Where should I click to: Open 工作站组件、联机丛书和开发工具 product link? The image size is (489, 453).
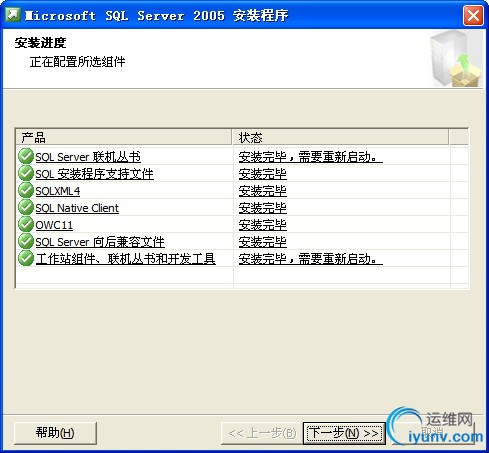pyautogui.click(x=126, y=259)
